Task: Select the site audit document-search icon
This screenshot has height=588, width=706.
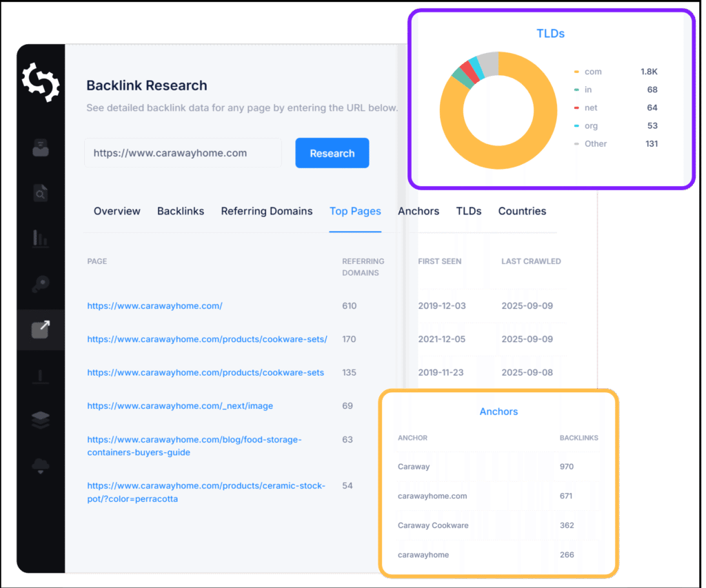Action: [41, 193]
